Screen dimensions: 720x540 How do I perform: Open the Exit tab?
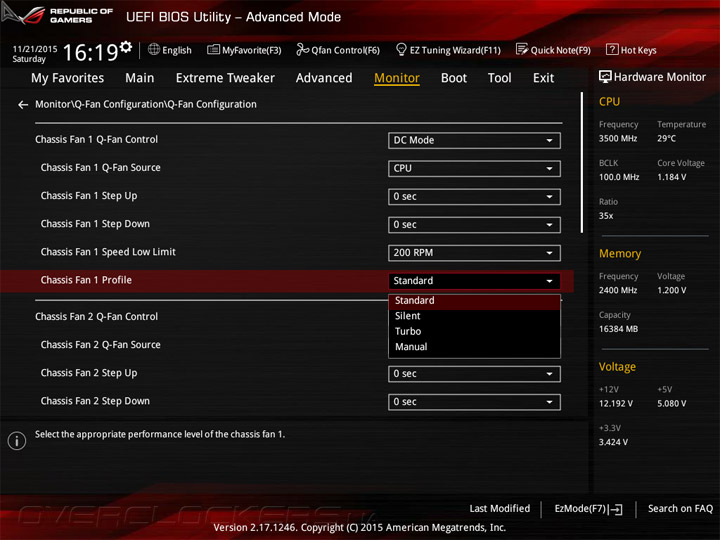pos(543,78)
